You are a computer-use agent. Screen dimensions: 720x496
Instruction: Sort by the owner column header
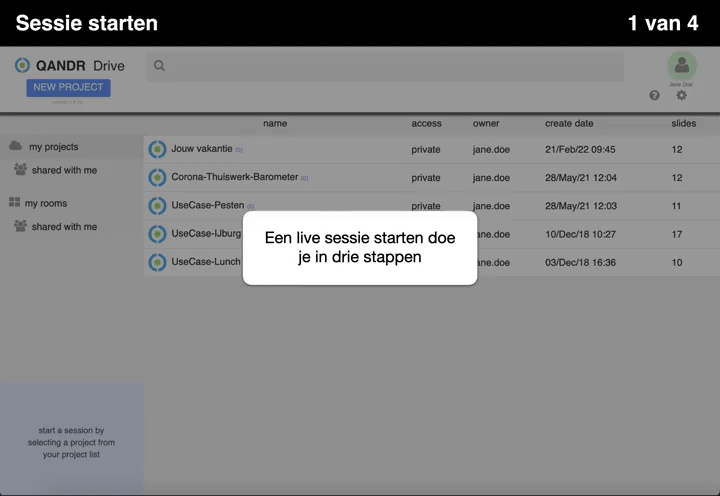point(486,123)
